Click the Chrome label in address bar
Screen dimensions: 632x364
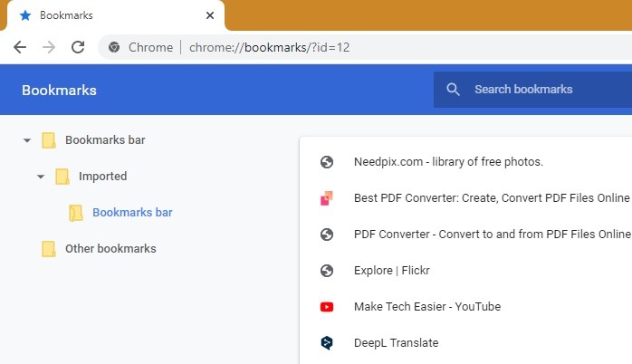click(x=150, y=47)
